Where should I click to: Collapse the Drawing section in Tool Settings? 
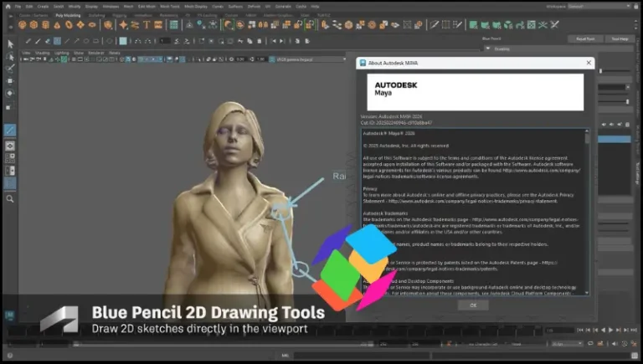(x=488, y=49)
